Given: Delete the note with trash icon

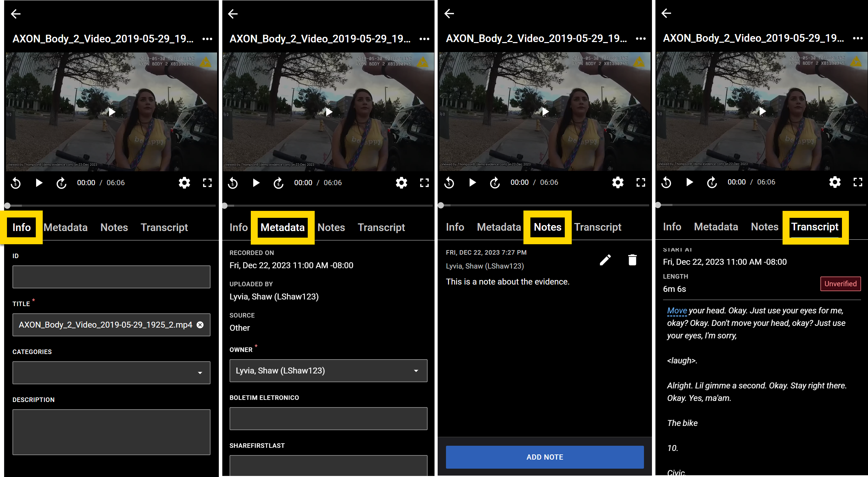Looking at the screenshot, I should point(632,260).
